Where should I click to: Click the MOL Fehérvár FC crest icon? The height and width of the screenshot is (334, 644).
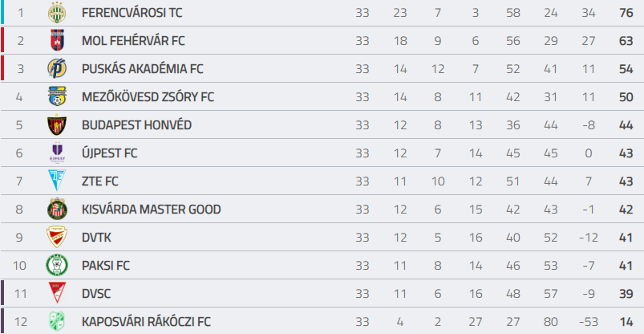point(57,41)
